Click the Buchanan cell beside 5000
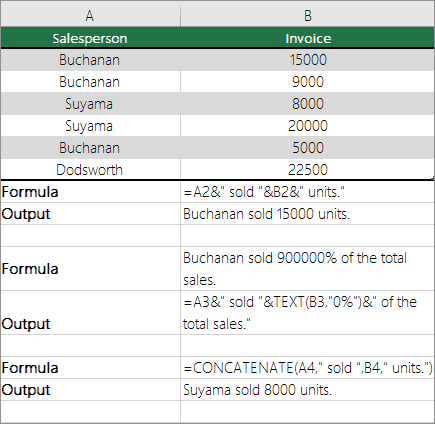Image resolution: width=435 pixels, height=424 pixels. click(90, 148)
